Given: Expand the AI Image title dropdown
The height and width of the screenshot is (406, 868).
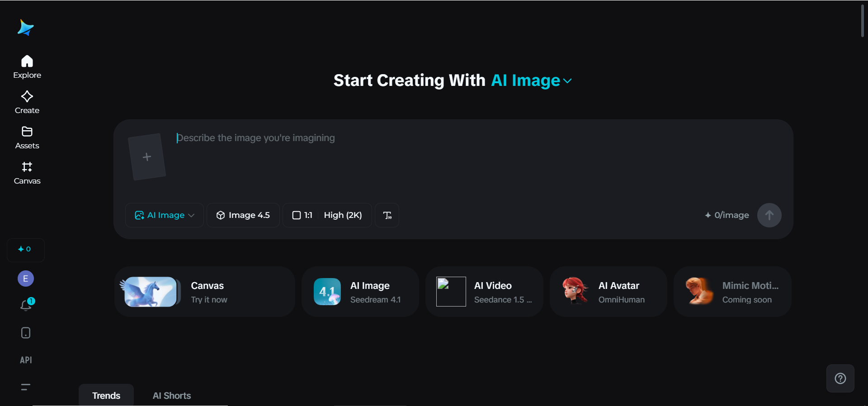Looking at the screenshot, I should 532,80.
